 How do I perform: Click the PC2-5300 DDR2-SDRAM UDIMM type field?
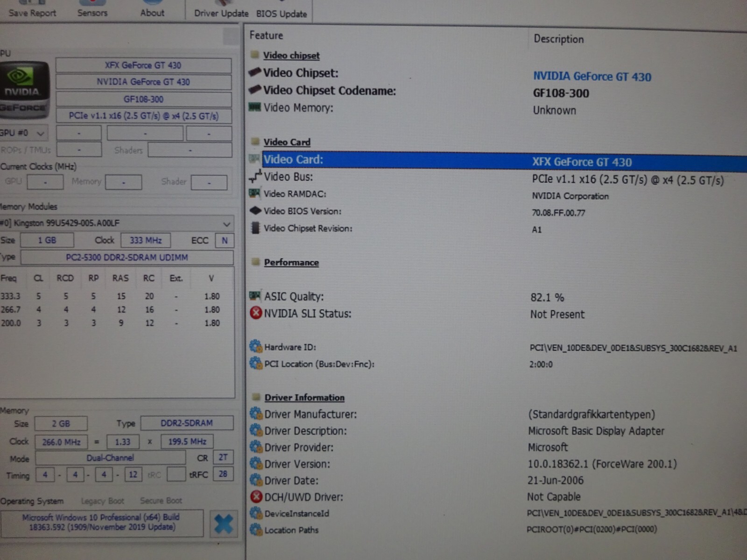(x=127, y=257)
